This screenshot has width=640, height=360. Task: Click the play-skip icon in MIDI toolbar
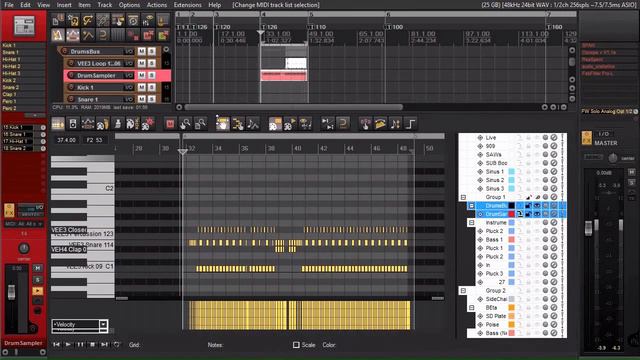pyautogui.click(x=328, y=124)
